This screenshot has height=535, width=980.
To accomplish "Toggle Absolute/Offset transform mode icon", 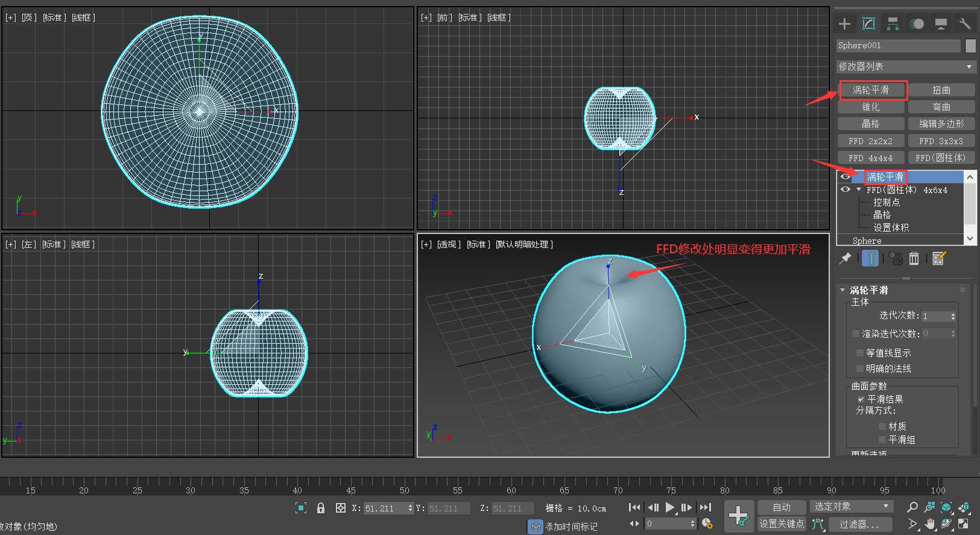I will pos(341,508).
